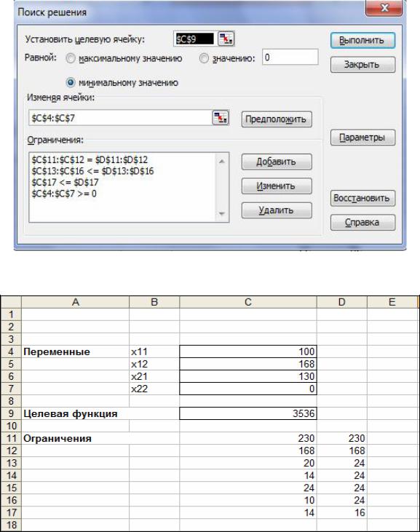Click cell C7 with value 0
The width and height of the screenshot is (420, 532).
click(x=248, y=389)
